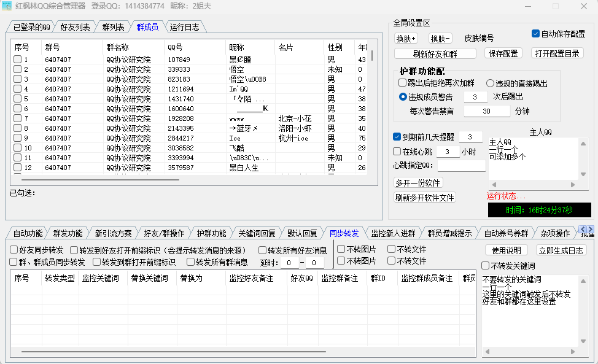The height and width of the screenshot is (364, 598).
Task: Click member list horizontal scrollbar
Action: coord(98,180)
